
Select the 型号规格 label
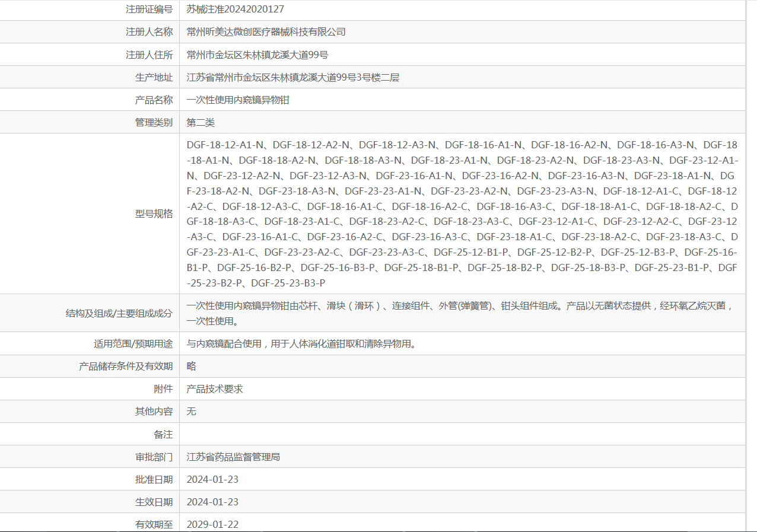point(154,214)
